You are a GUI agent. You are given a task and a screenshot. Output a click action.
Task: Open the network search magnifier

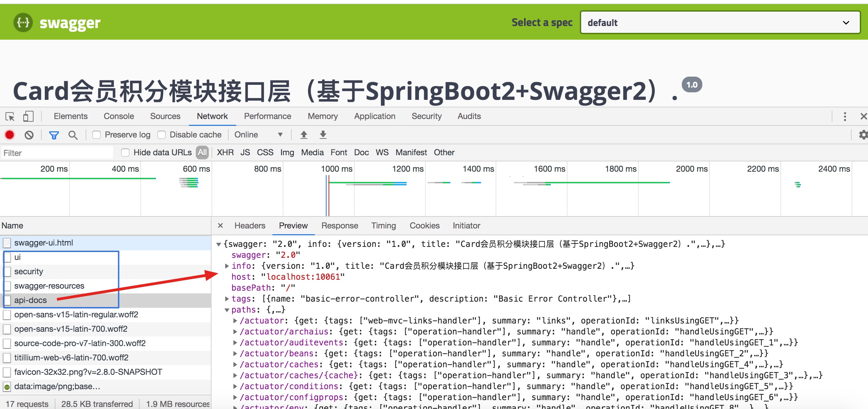pos(73,135)
